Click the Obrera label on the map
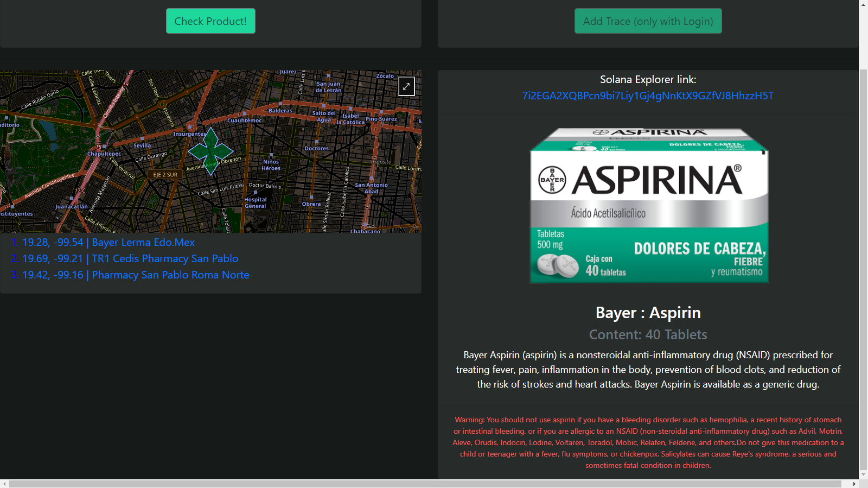The width and height of the screenshot is (868, 488). pos(311,204)
